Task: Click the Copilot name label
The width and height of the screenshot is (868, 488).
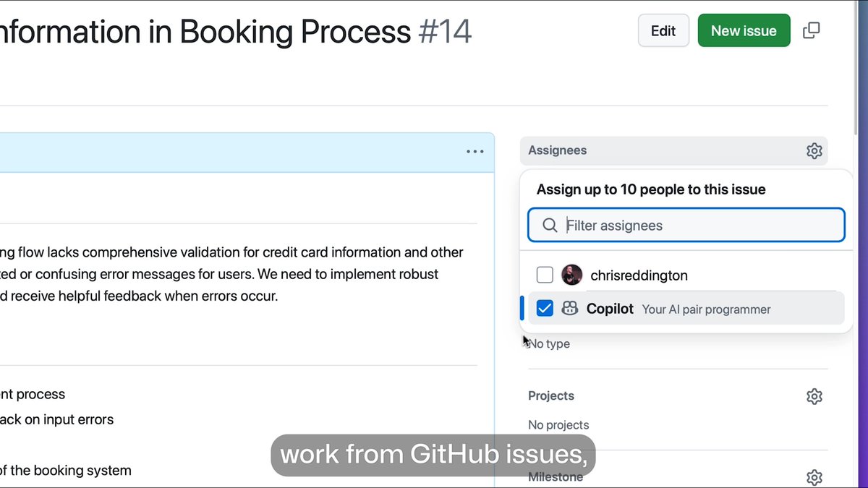Action: tap(610, 309)
